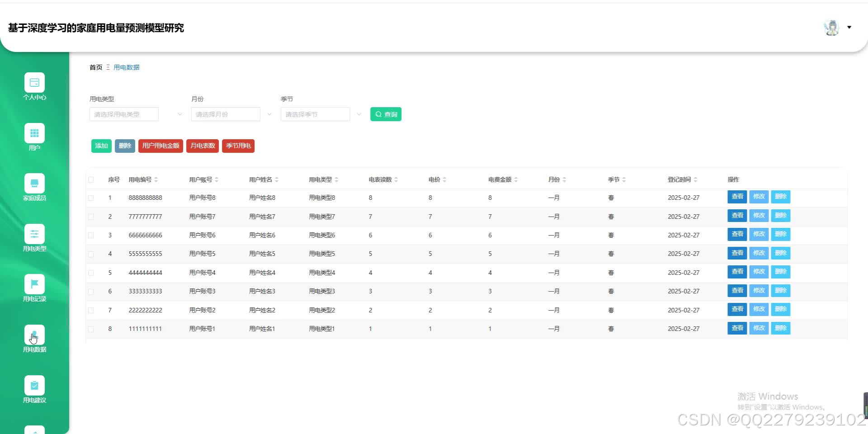Screen dimensions: 868x434
Task: Select 用电建议 menu label
Action: tap(34, 400)
